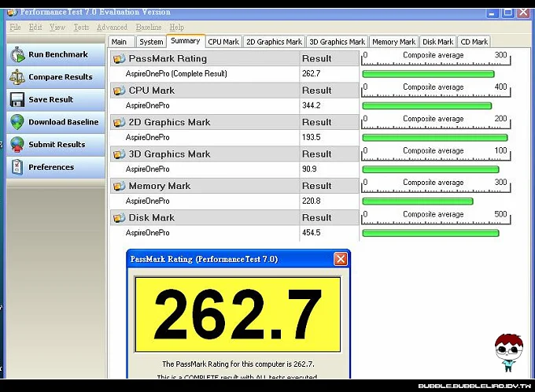535x392 pixels.
Task: Click the Submit Results button label
Action: [x=57, y=145]
